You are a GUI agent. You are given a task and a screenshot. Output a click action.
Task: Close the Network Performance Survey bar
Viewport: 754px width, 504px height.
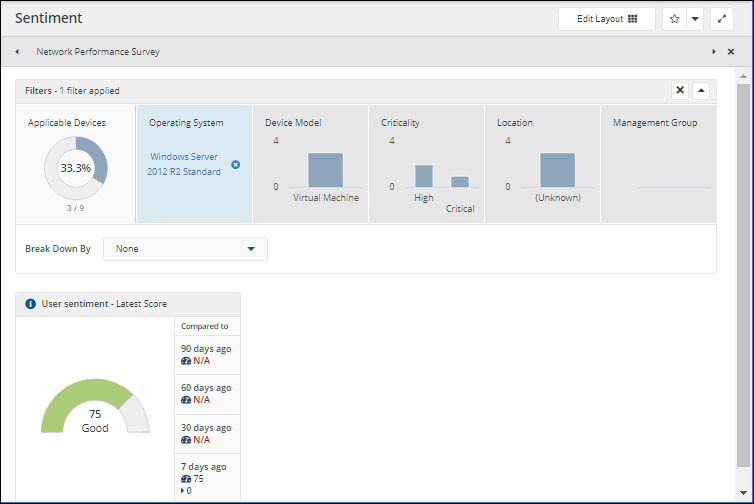coord(731,52)
